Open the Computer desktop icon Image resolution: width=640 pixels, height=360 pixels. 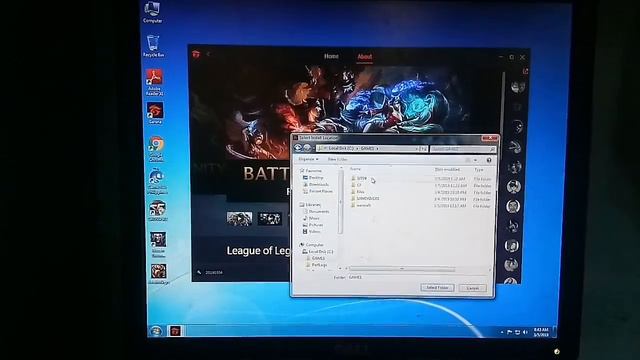152,12
